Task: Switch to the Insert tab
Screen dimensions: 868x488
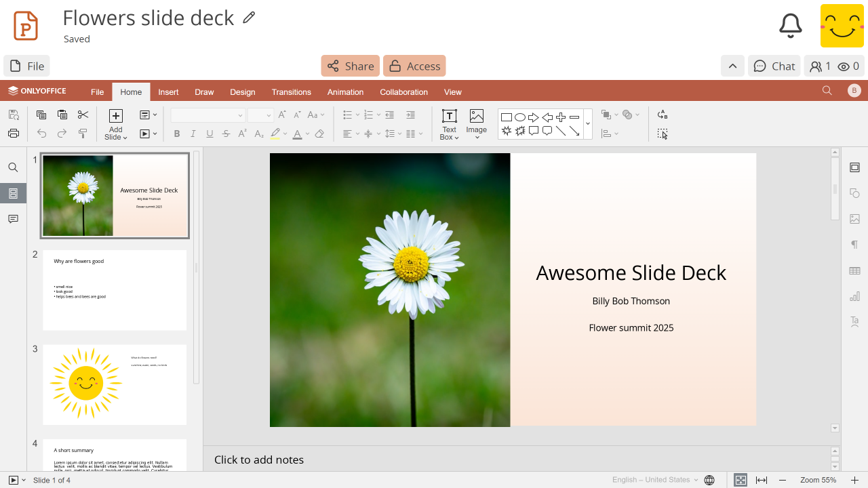Action: 168,92
